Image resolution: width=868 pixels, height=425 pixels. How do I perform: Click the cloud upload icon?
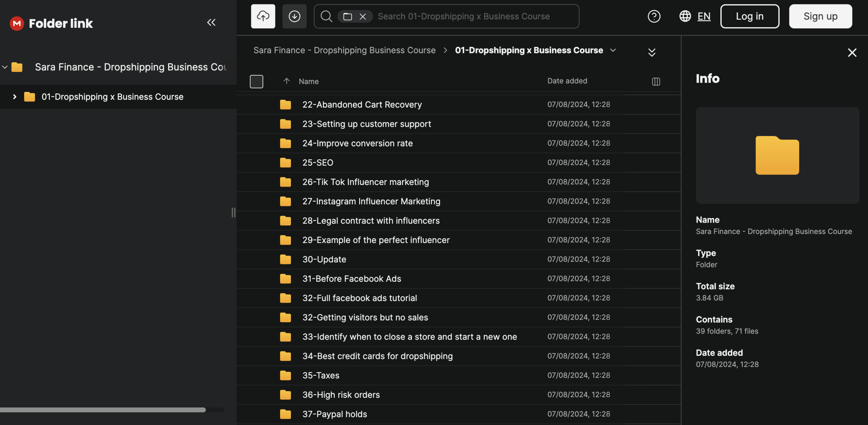coord(263,16)
